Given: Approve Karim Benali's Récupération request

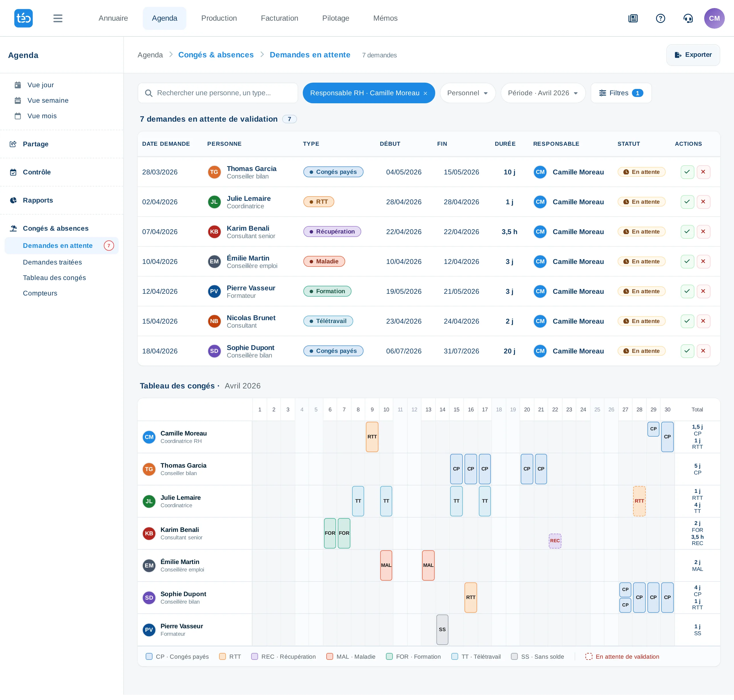Looking at the screenshot, I should click(x=687, y=232).
